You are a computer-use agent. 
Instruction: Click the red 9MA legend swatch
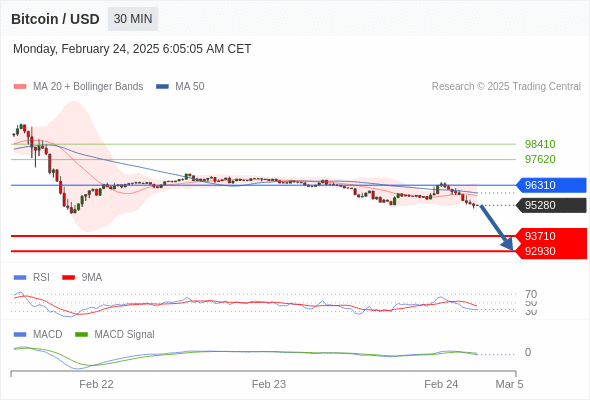[x=68, y=278]
